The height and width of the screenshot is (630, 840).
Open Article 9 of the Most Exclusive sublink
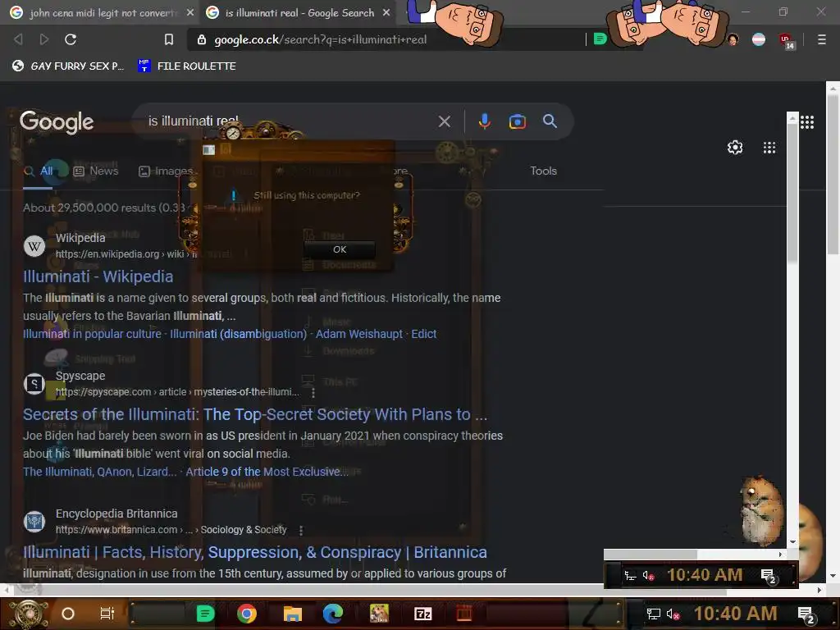(267, 472)
